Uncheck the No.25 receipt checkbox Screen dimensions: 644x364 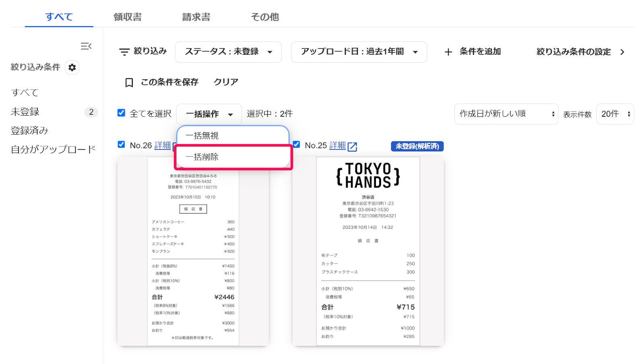(x=296, y=144)
